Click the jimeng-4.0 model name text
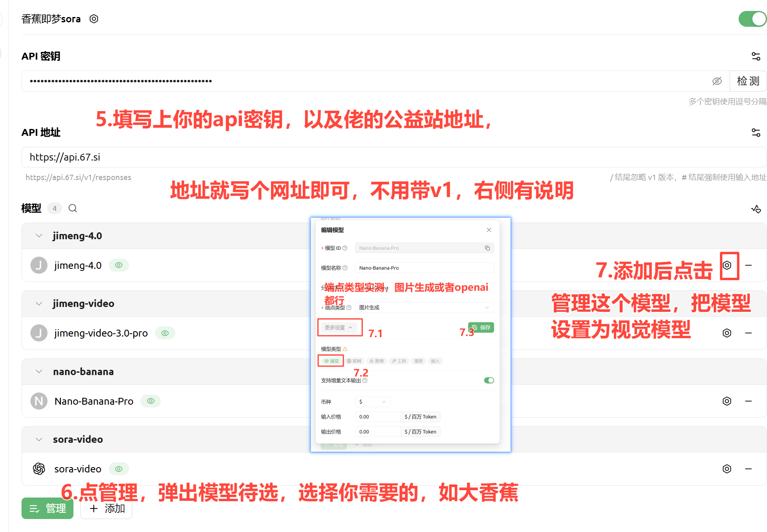 click(x=78, y=266)
